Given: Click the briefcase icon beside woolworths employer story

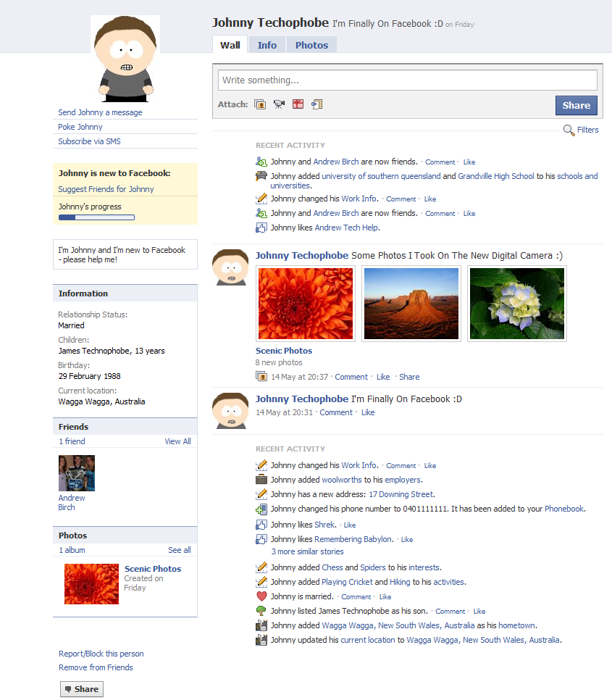Looking at the screenshot, I should point(261,480).
